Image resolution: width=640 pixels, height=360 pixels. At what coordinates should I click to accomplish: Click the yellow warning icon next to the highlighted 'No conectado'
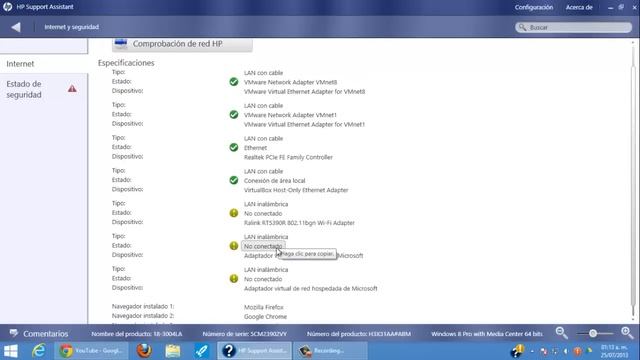[233, 246]
